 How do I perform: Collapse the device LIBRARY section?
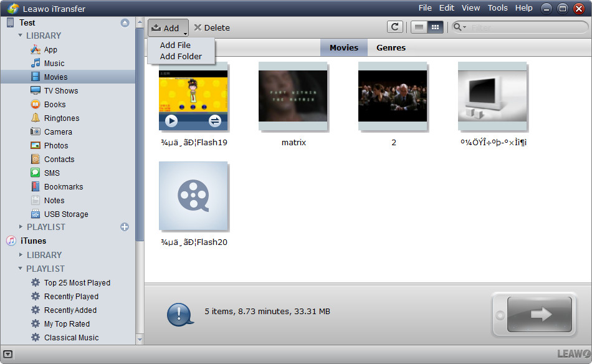(20, 36)
